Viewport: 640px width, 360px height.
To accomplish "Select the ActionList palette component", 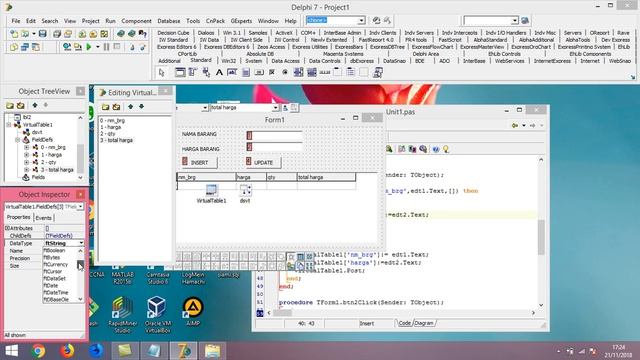I will [x=378, y=73].
